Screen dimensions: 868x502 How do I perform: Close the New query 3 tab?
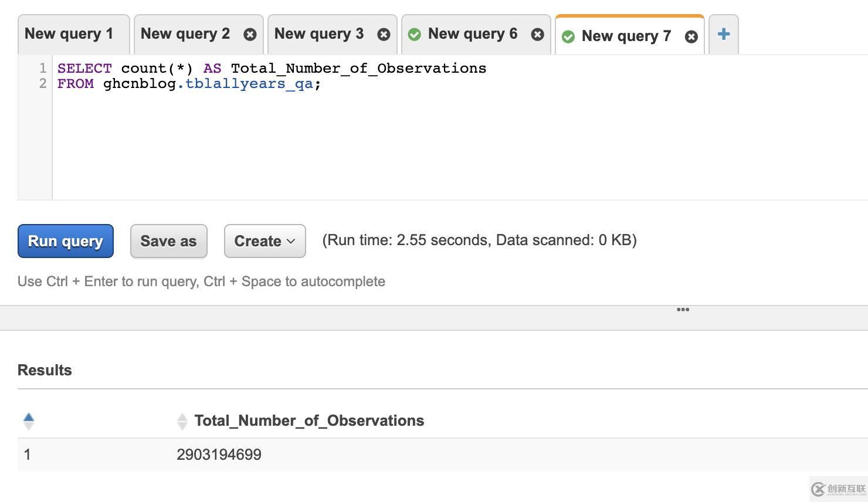(384, 35)
